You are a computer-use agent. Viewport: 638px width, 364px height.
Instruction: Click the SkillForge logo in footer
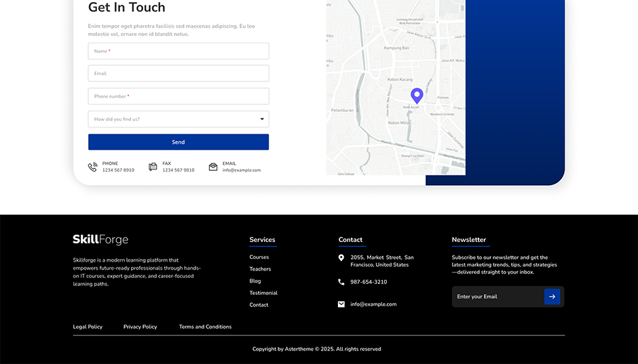click(100, 240)
